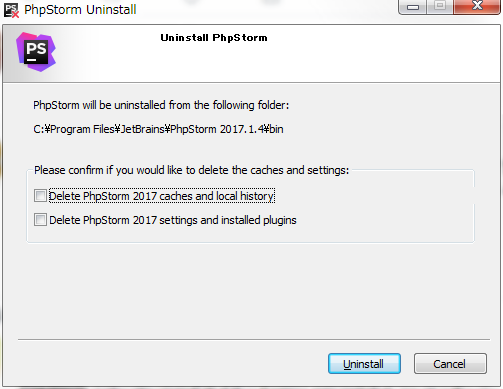This screenshot has width=503, height=389.
Task: Click the 'PhpStorm Uninstall' title bar text
Action: [x=80, y=10]
